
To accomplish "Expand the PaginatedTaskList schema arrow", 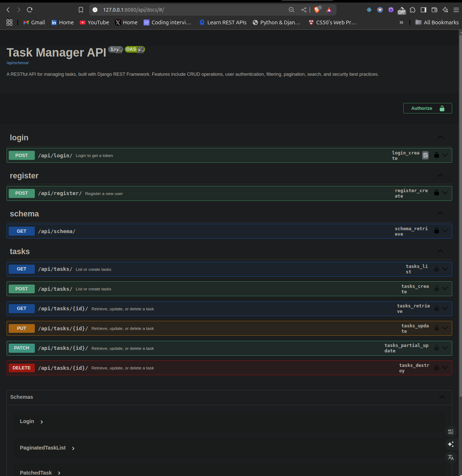I will 73,448.
